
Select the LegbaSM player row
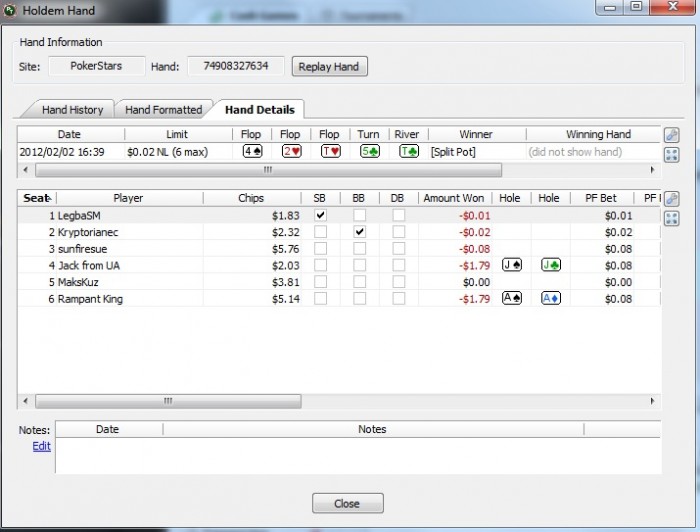click(x=339, y=215)
